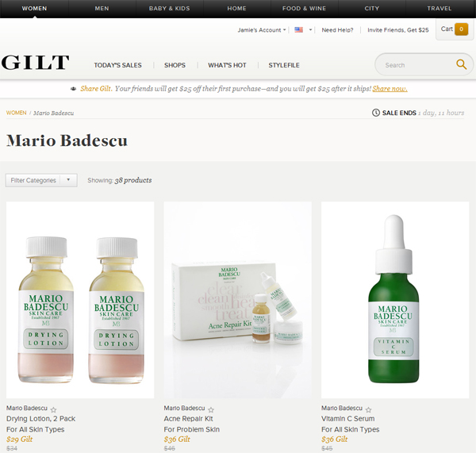Click the sale ends clock icon
Image resolution: width=476 pixels, height=453 pixels.
point(376,113)
